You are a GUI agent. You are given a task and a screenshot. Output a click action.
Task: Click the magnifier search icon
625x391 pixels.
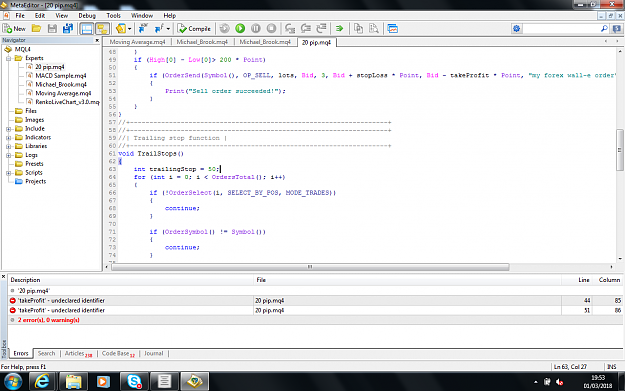[604, 29]
